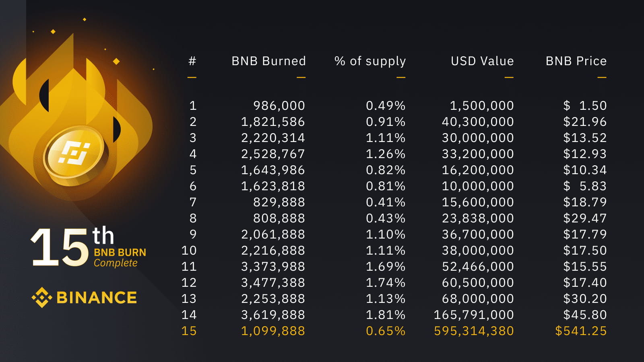
Task: Click the Binance diamond logo icon
Action: (41, 298)
